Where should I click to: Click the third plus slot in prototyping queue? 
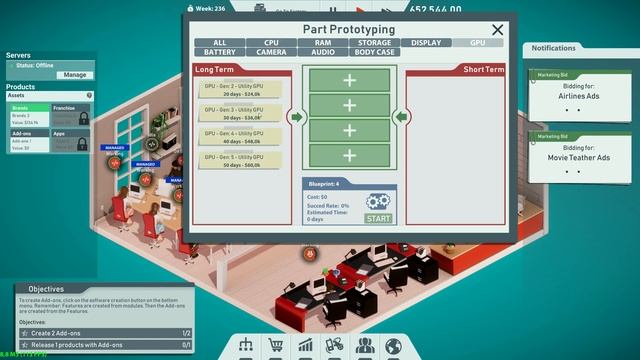click(x=349, y=131)
